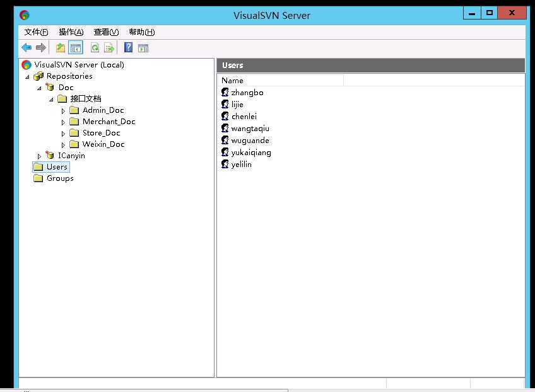Click the user icon beside zhangbo
Viewport: 535px width, 392px height.
225,92
